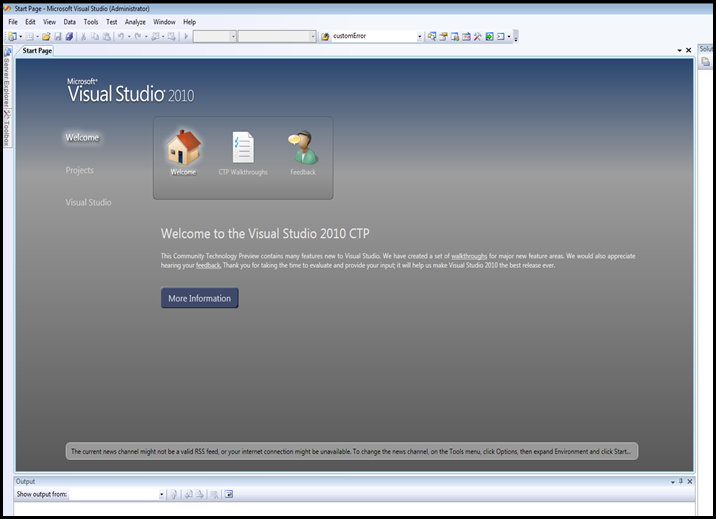Select the Start Page tab

click(37, 51)
